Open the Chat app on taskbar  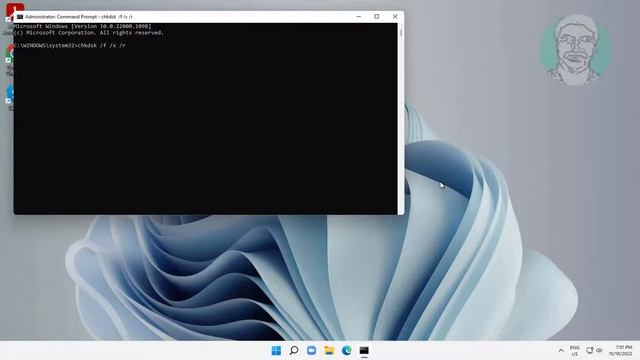tap(311, 351)
